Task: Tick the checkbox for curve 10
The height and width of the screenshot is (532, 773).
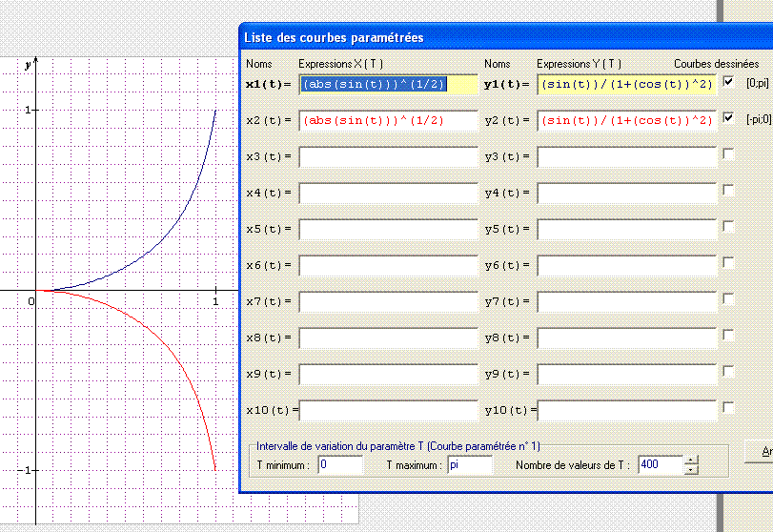Action: [728, 408]
